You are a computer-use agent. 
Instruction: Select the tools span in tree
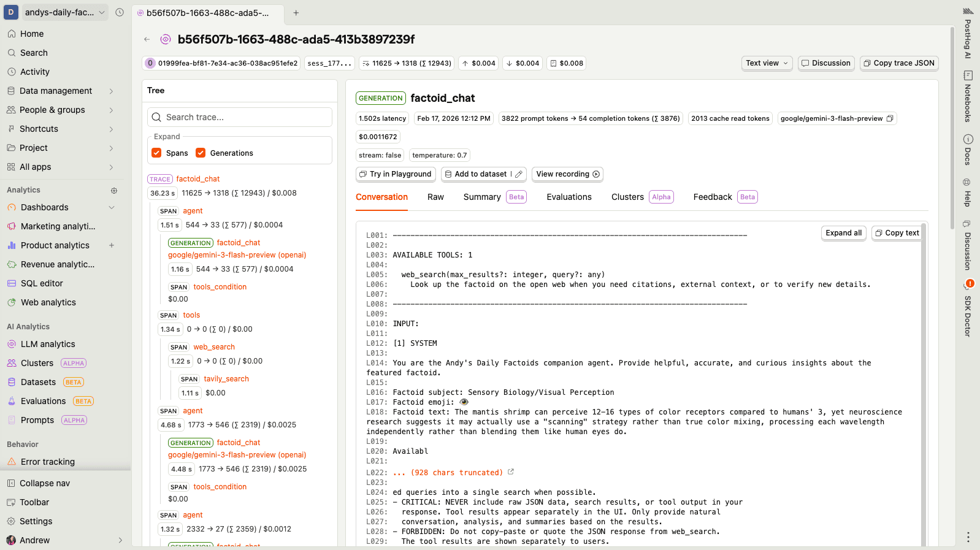point(191,315)
